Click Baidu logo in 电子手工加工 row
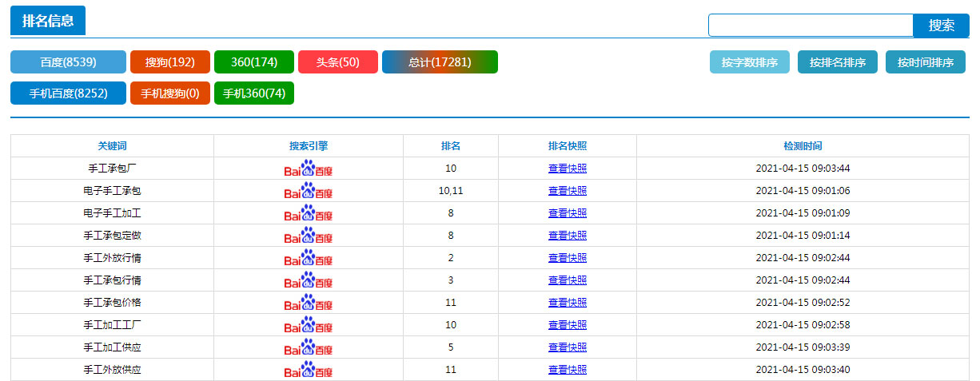980x381 pixels. coord(309,213)
